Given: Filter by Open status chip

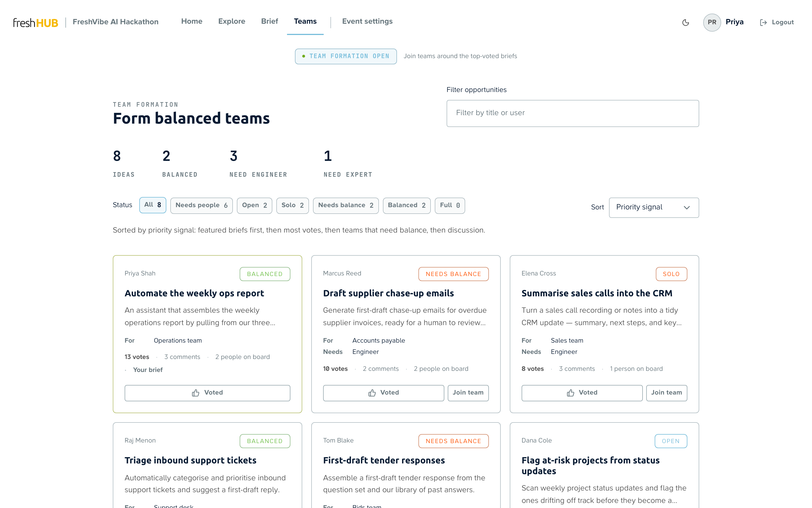Looking at the screenshot, I should (254, 205).
